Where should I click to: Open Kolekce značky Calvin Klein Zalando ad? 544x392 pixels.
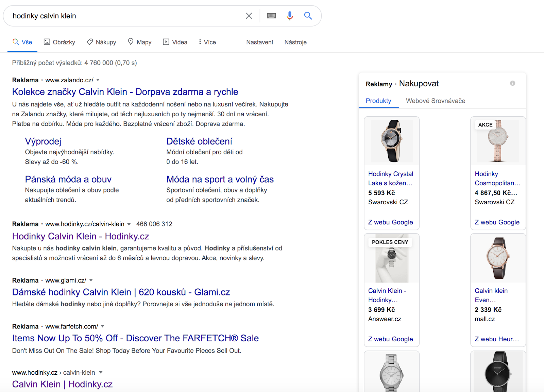125,92
